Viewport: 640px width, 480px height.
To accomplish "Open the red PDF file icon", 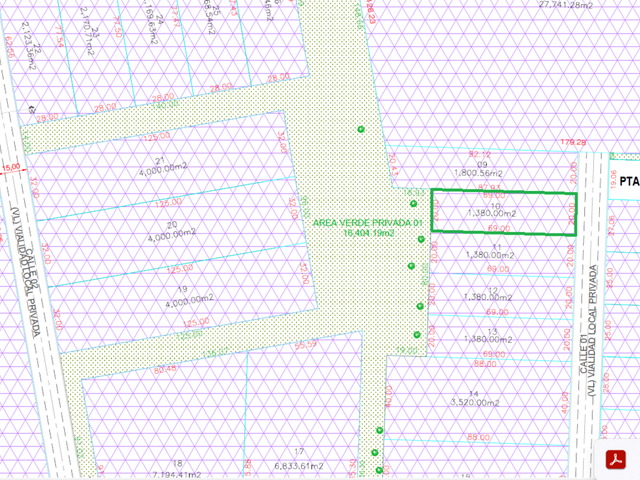I will 616,460.
